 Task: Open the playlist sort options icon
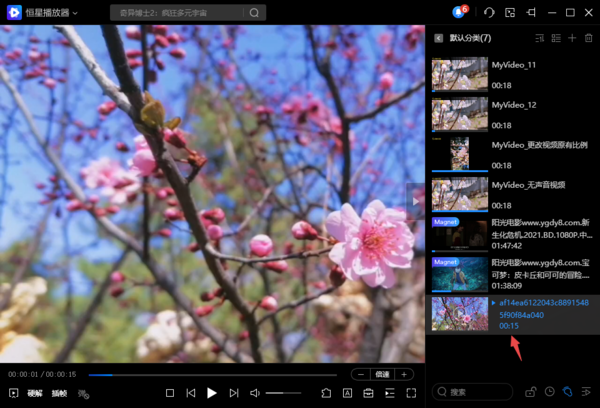point(540,38)
